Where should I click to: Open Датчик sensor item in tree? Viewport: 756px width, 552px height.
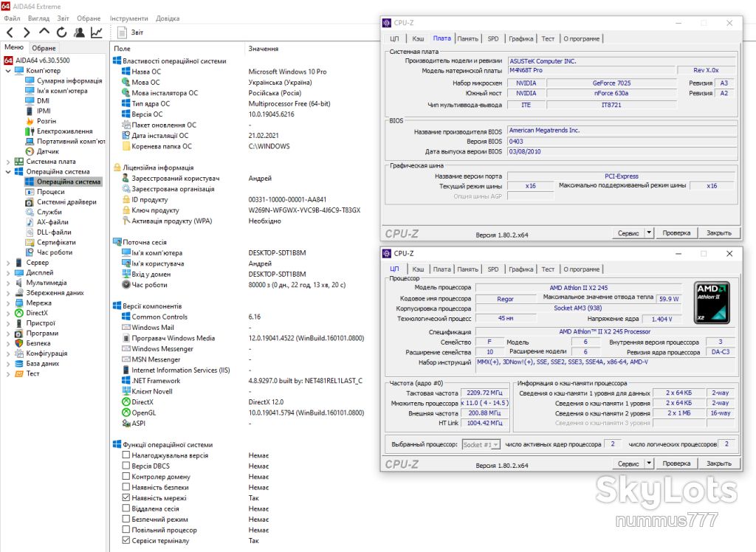(x=48, y=151)
